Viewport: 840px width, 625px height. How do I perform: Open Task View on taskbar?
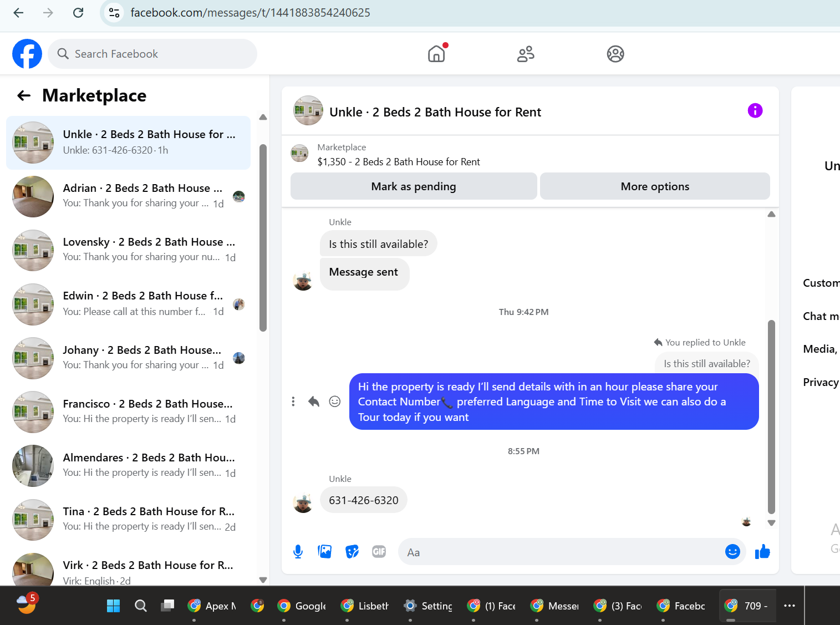pyautogui.click(x=167, y=606)
